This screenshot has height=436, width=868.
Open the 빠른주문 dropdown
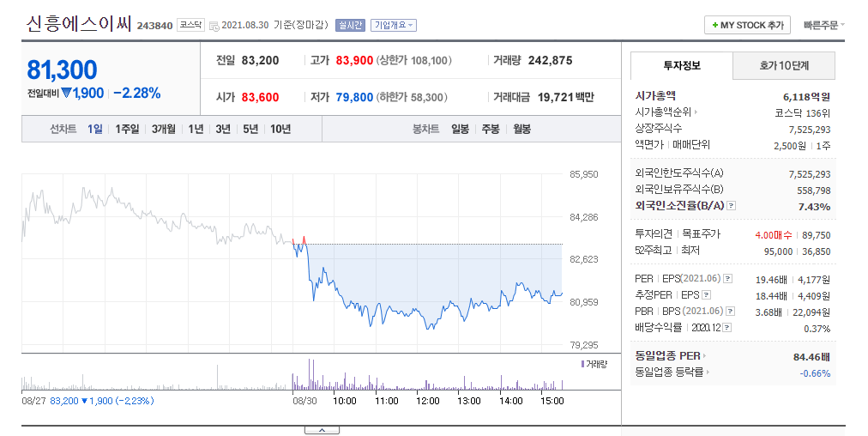(x=823, y=25)
